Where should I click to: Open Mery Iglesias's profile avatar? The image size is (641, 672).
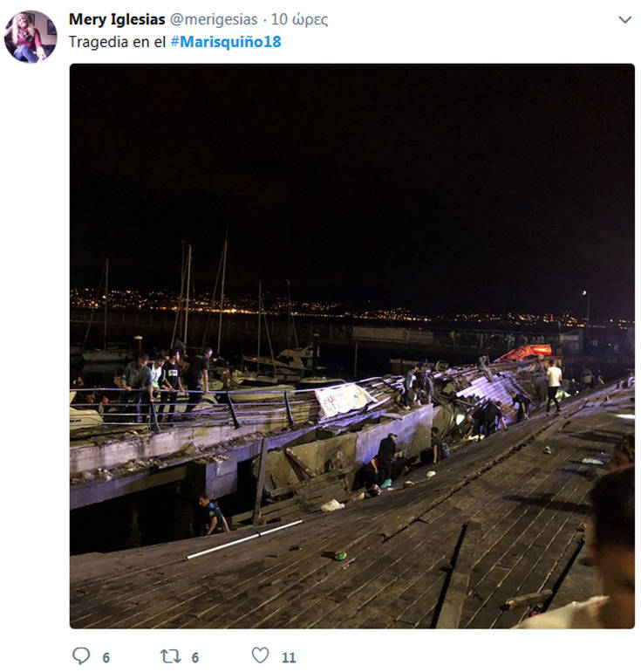point(31,37)
